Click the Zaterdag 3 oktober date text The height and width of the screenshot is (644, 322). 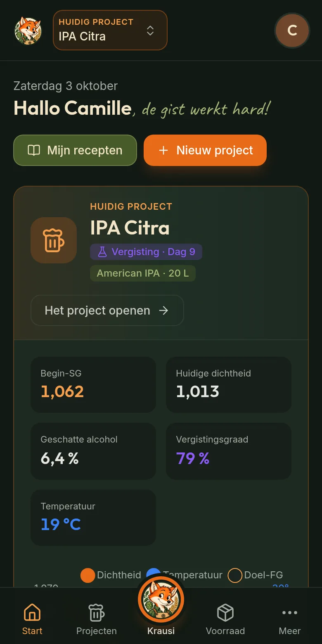click(x=66, y=86)
